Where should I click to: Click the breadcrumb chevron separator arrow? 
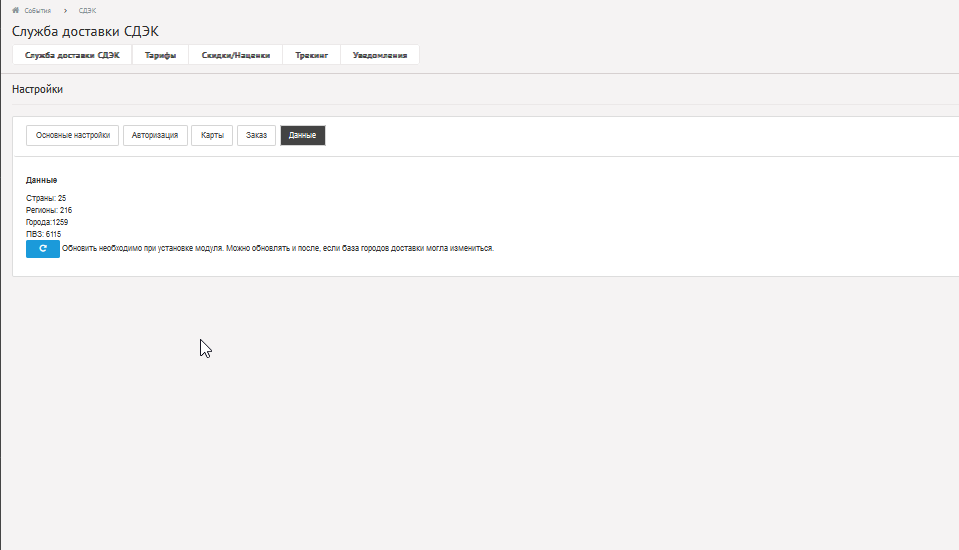point(65,10)
